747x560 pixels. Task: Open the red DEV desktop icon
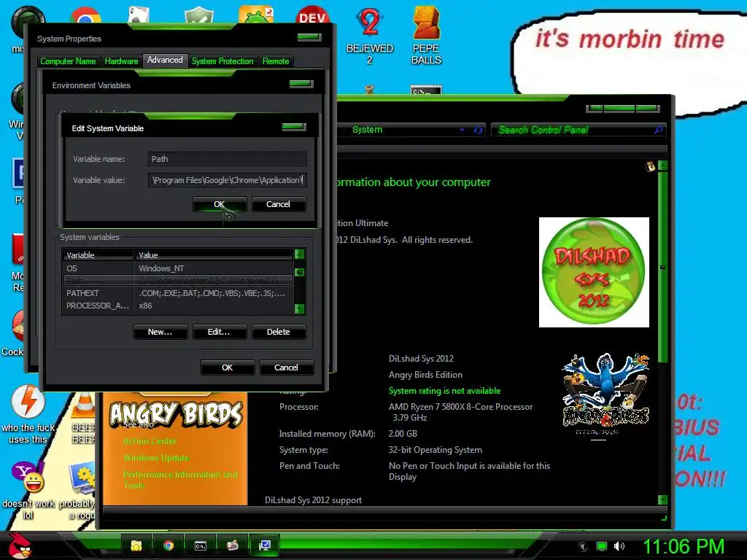point(312,15)
